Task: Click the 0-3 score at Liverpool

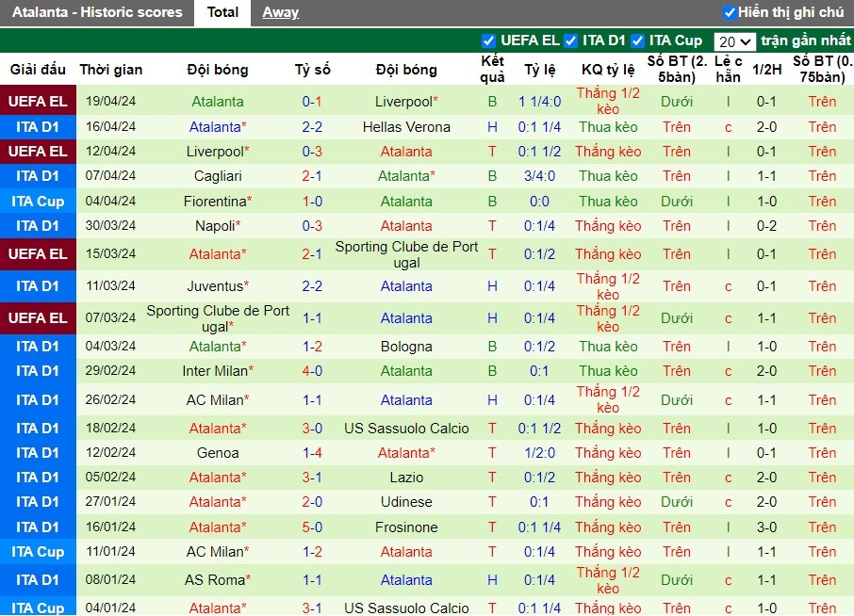Action: (x=312, y=152)
